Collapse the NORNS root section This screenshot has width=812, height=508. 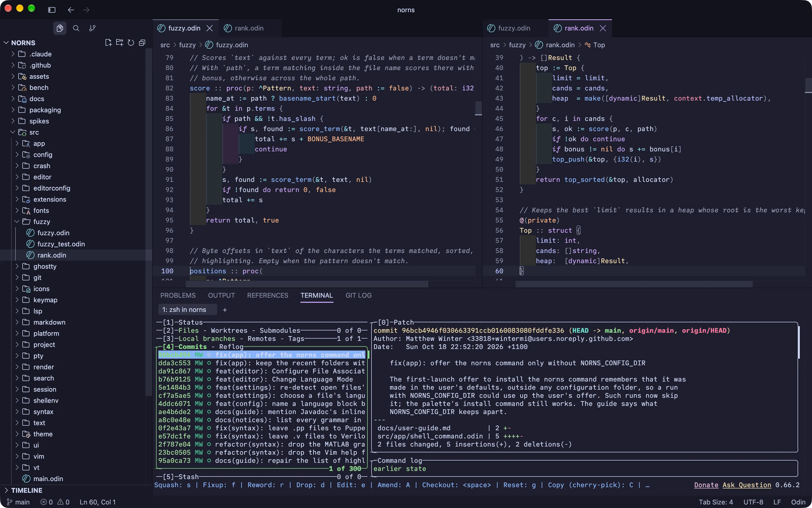[6, 43]
